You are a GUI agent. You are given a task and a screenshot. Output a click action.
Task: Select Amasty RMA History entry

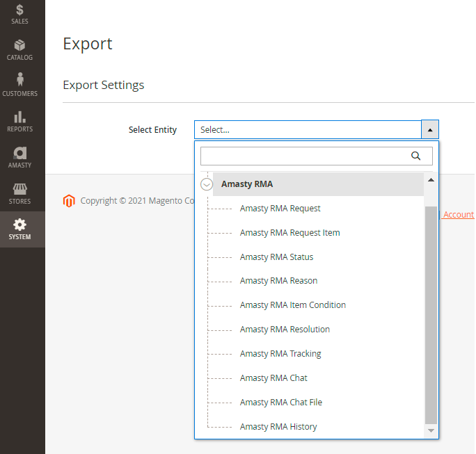(278, 427)
